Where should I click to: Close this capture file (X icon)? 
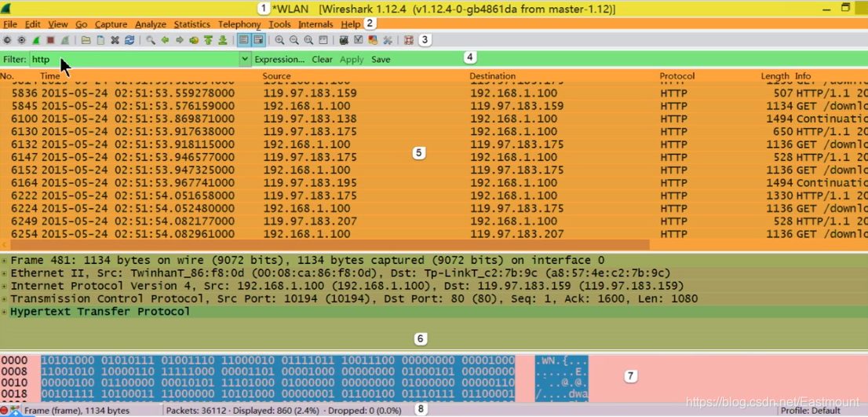[x=115, y=40]
